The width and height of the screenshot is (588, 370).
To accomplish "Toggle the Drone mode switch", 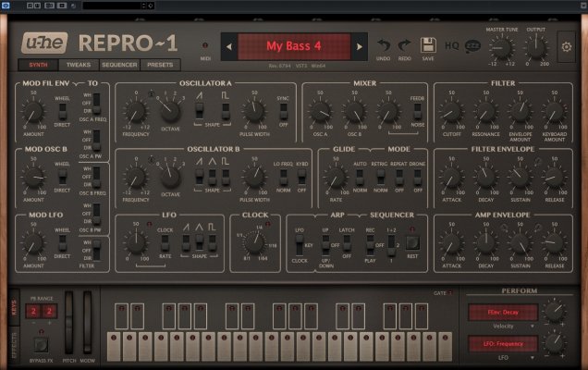I will tap(417, 177).
